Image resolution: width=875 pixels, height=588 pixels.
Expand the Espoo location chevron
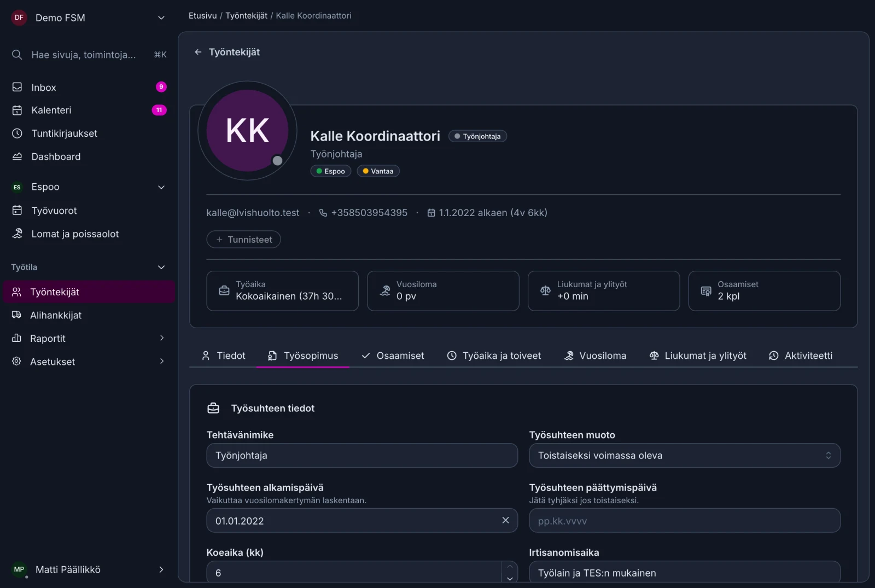point(161,187)
